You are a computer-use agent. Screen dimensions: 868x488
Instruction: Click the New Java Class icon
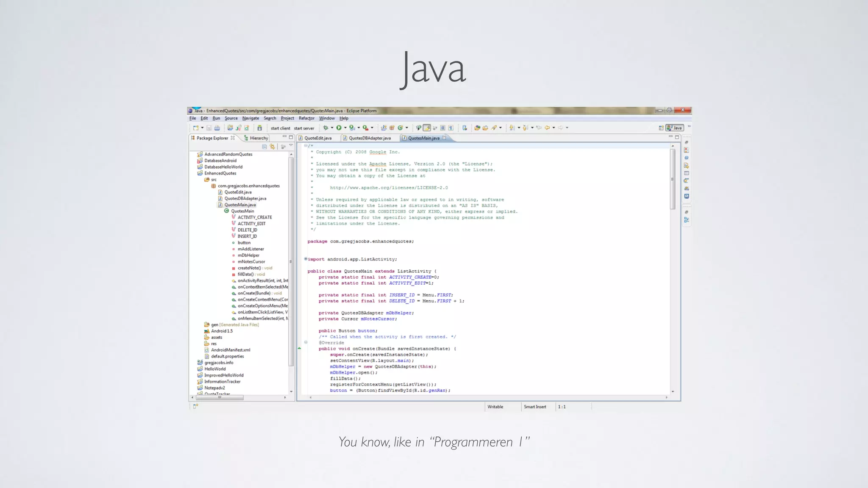point(400,128)
